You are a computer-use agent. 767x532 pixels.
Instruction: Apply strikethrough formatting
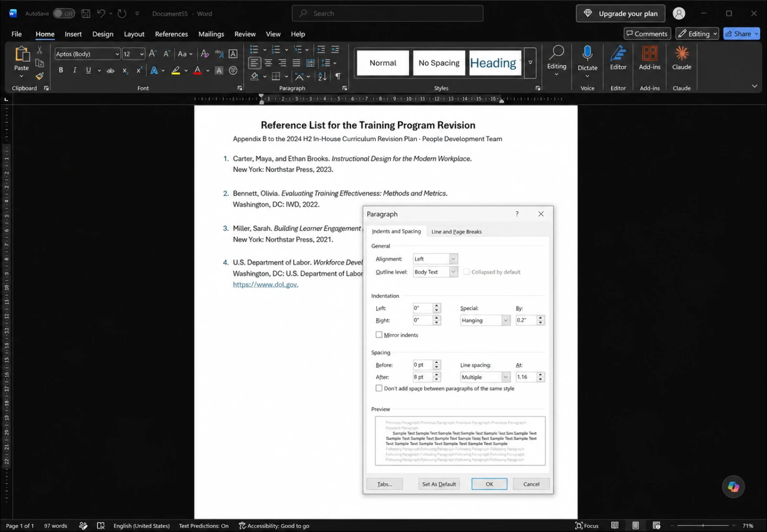pyautogui.click(x=110, y=70)
